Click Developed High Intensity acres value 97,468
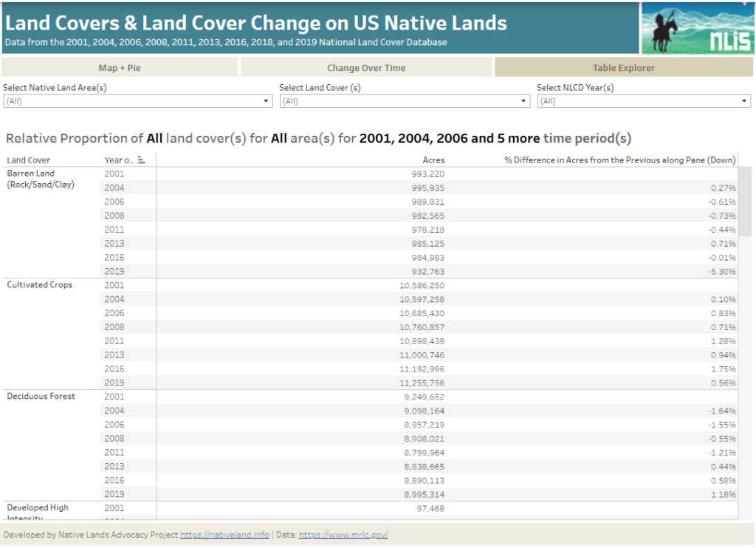This screenshot has height=548, width=756. [x=430, y=508]
